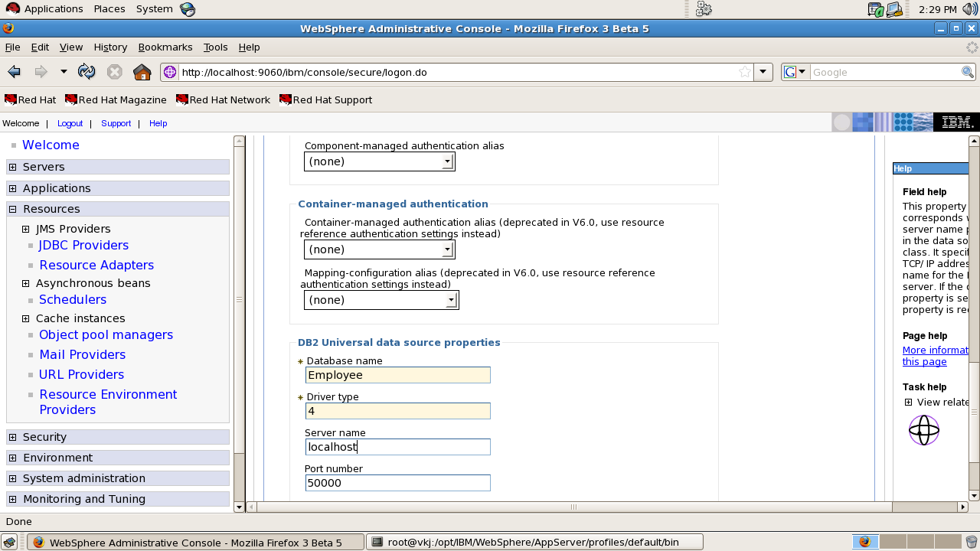Open the Red Hat Network bookmark
Screen dimensions: 980x551
(223, 99)
